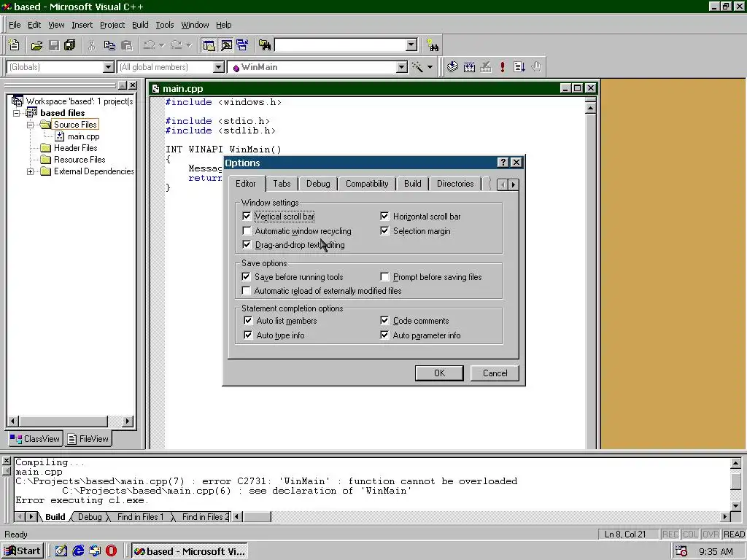This screenshot has height=560, width=747.
Task: Click the Open file folder icon
Action: coord(36,45)
